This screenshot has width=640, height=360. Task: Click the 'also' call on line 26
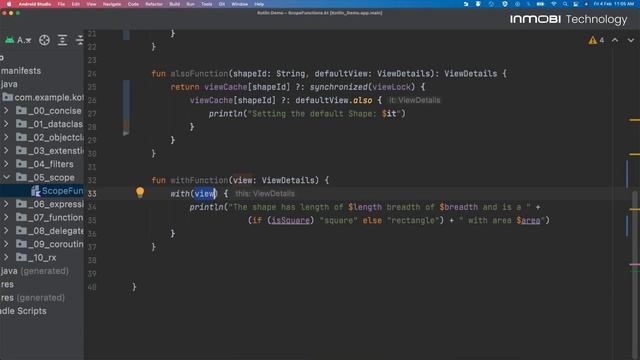[x=362, y=100]
